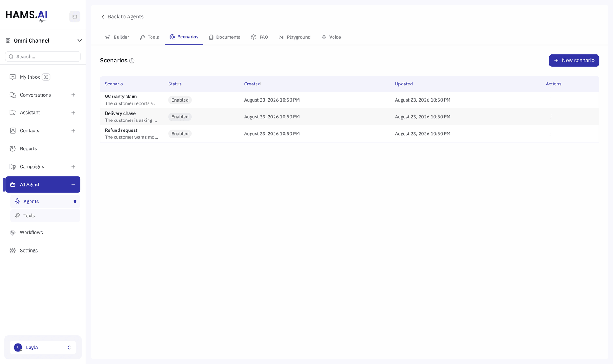Screen dimensions: 613x364
Task: Click the AI Agent robot icon
Action: 13,185
